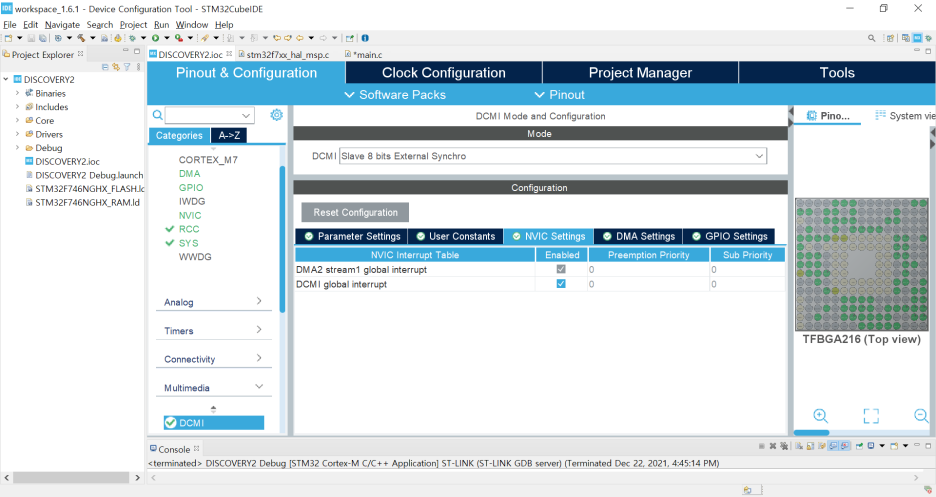Expand the Pinout dropdown menu
Viewport: 936px width, 497px height.
tap(559, 95)
